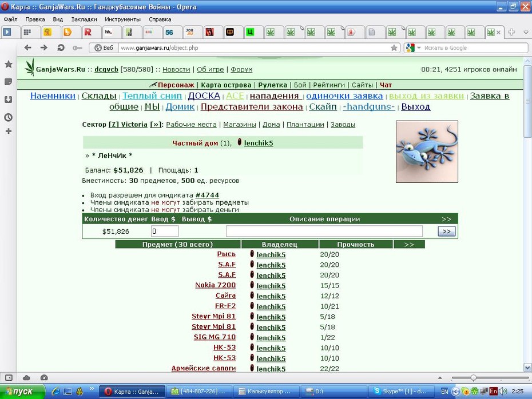This screenshot has width=532, height=399.
Task: Open the Справка menu
Action: (160, 19)
